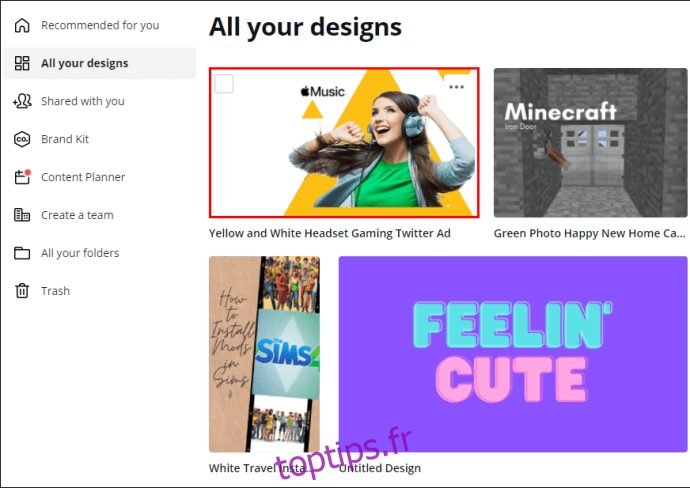The width and height of the screenshot is (690, 488).
Task: Go to Shared with you
Action: tap(83, 101)
